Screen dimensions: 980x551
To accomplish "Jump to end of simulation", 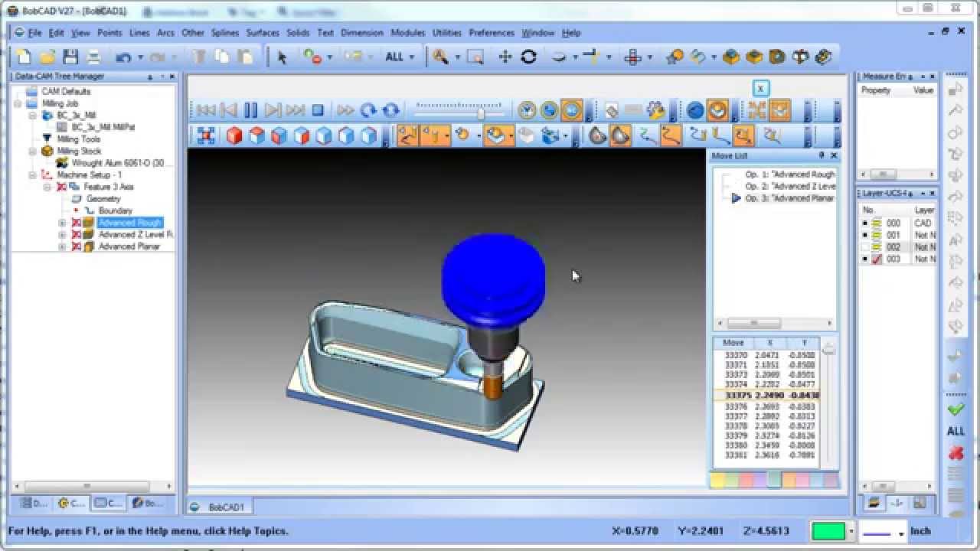I will click(x=296, y=110).
